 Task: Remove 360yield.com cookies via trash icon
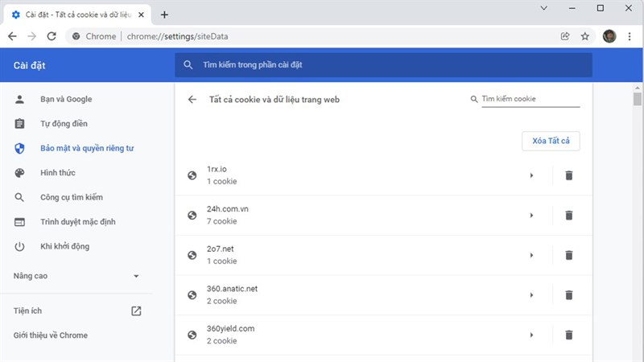568,335
